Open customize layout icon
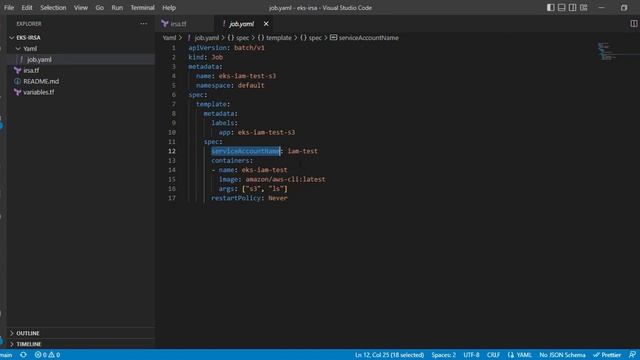The width and height of the screenshot is (640, 360). 584,7
